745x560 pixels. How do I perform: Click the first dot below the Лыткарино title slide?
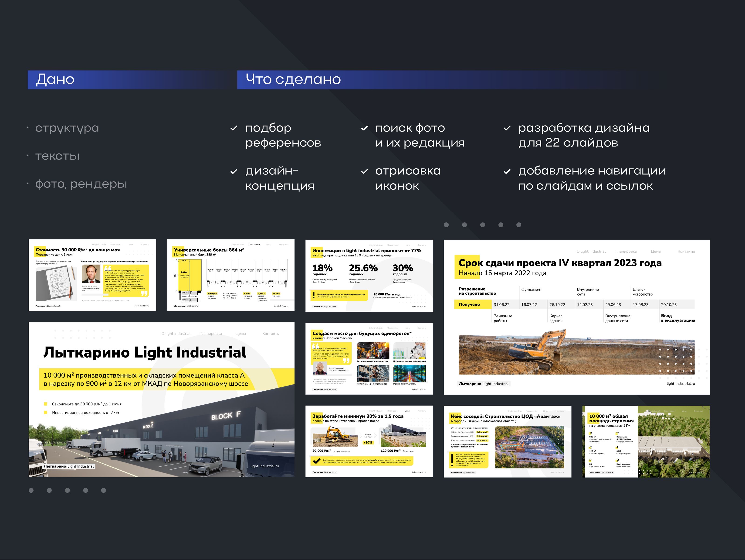click(31, 490)
